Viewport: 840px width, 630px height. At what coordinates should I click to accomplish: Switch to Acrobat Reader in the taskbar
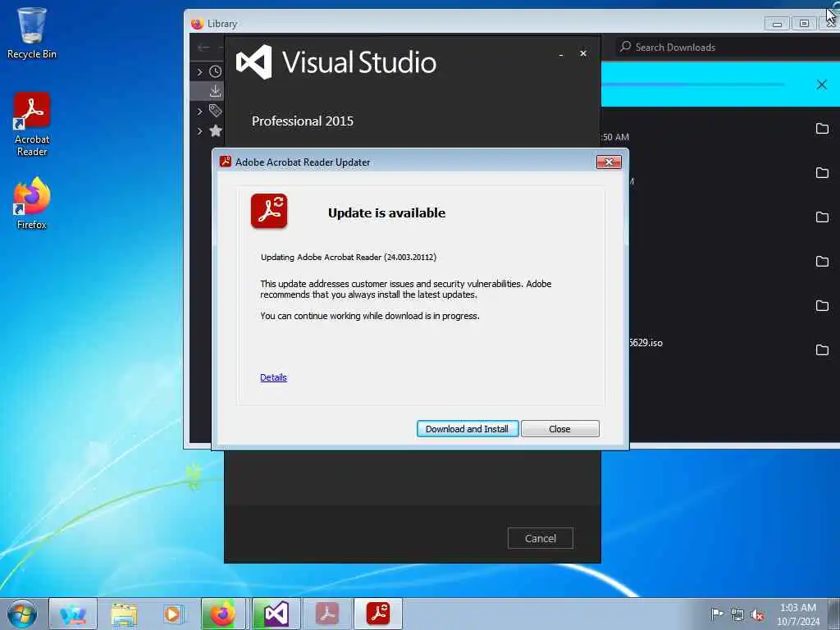(326, 614)
